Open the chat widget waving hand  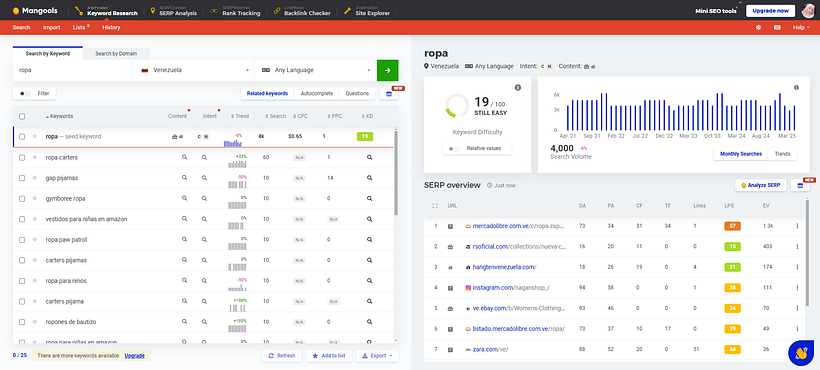click(801, 353)
